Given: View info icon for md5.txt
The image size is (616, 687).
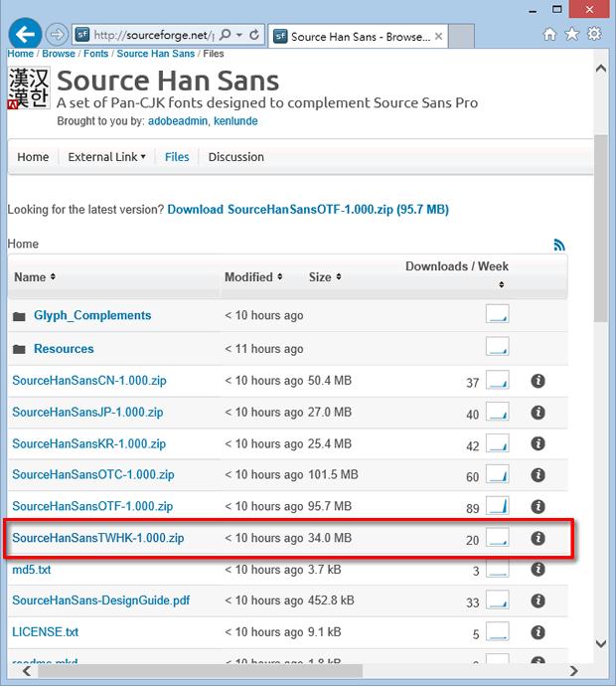Looking at the screenshot, I should [538, 569].
